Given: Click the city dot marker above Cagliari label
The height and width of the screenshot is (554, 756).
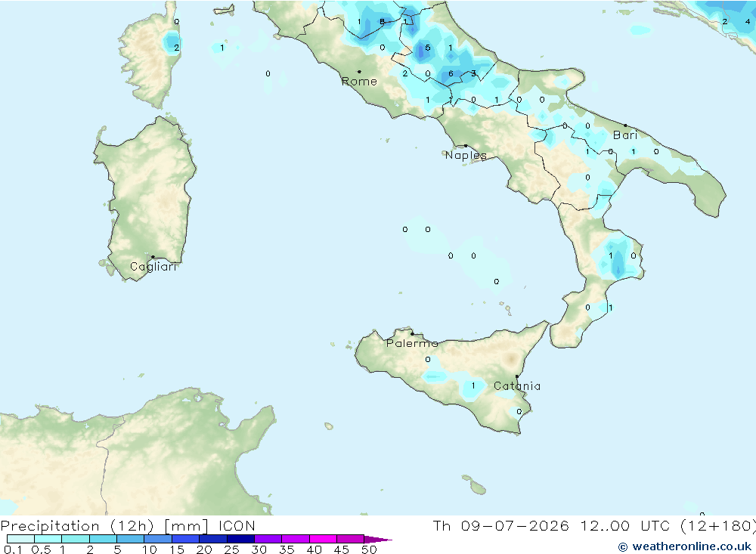Looking at the screenshot, I should click(x=153, y=257).
